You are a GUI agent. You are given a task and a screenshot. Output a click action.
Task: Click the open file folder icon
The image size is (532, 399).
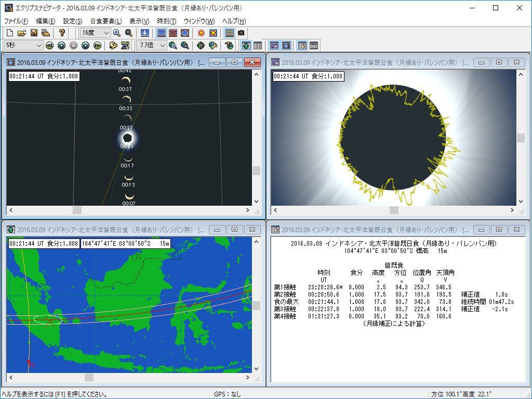tap(21, 33)
